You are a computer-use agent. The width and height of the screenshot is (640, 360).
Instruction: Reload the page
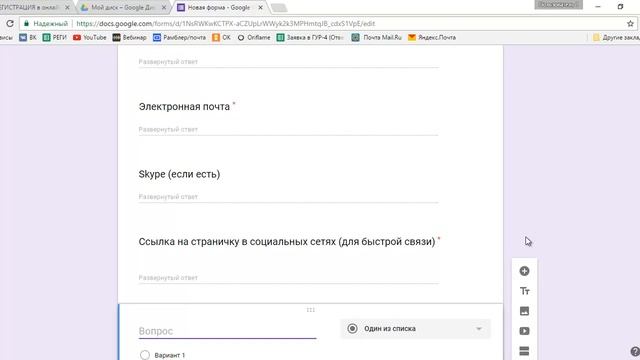(10, 24)
